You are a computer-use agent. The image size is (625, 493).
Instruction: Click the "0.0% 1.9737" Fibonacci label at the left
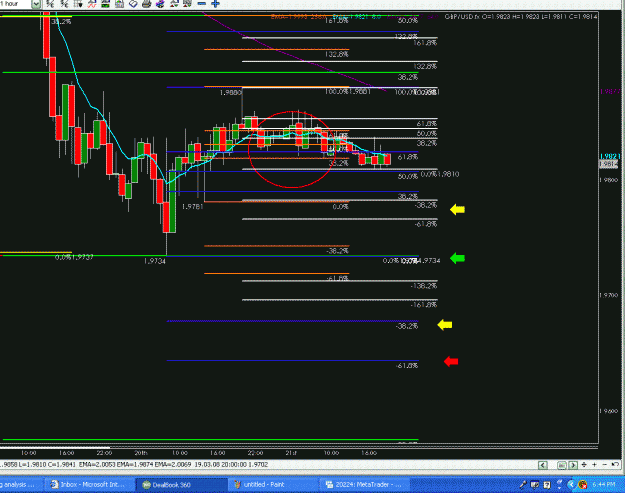click(74, 257)
